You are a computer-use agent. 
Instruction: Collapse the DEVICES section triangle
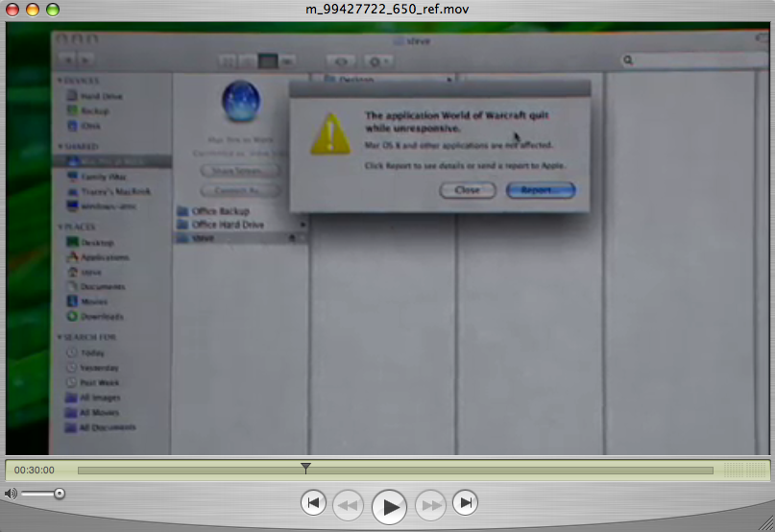pos(60,80)
